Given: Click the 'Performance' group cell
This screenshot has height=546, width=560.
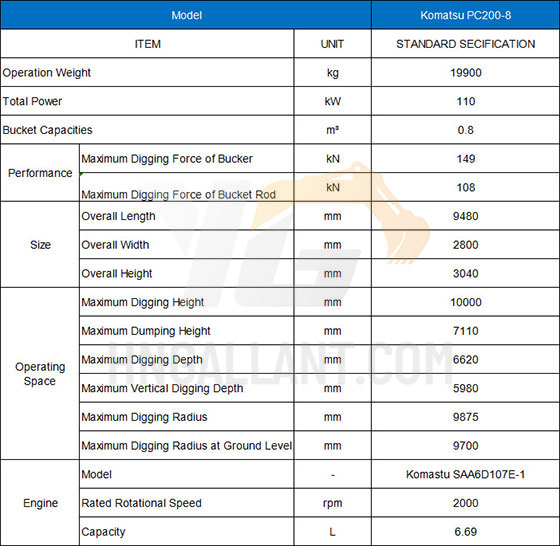Looking at the screenshot, I should point(40,173).
